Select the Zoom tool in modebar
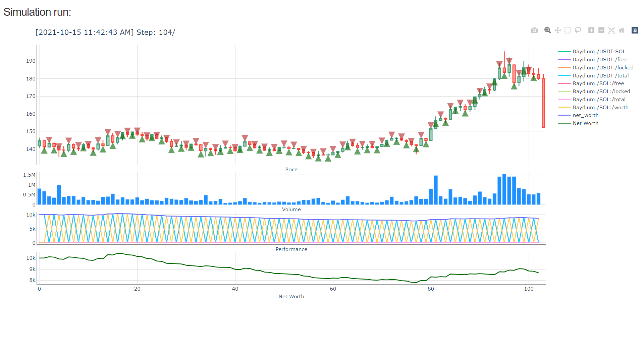The width and height of the screenshot is (644, 362). 547,31
